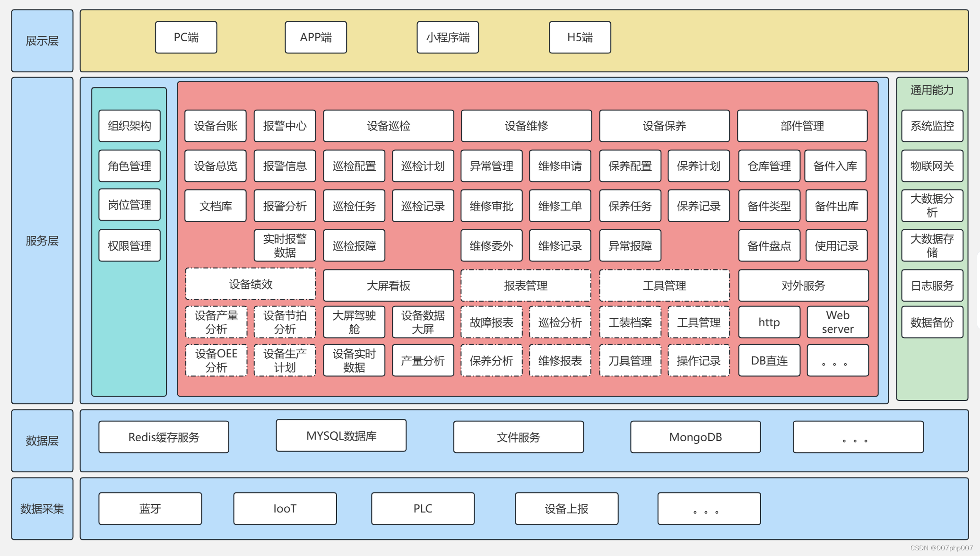Select the H5端 display box
Screen dimensions: 980x556
[x=580, y=37]
